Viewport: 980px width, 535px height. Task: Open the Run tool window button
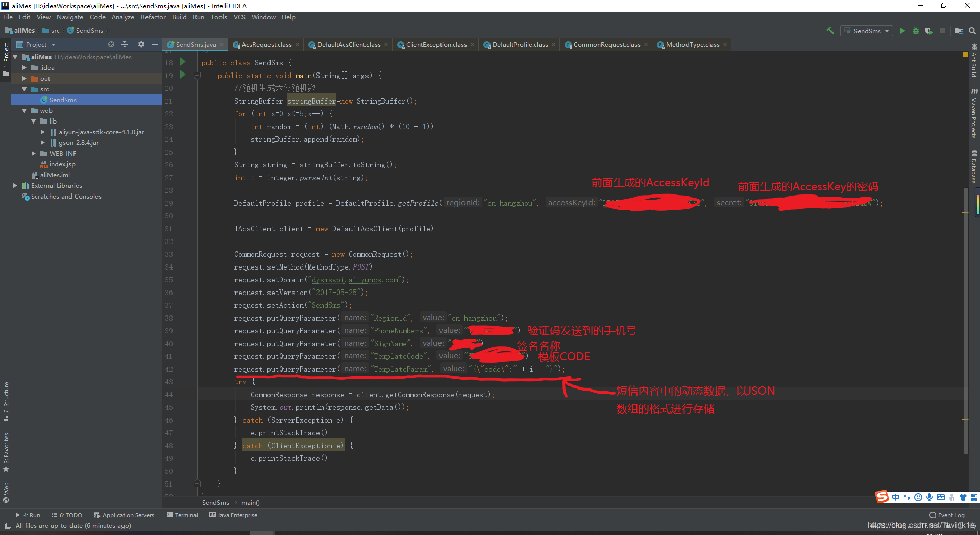28,515
